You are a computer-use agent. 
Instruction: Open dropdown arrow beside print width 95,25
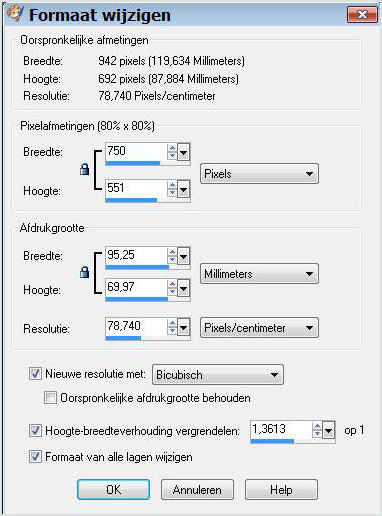pos(184,256)
